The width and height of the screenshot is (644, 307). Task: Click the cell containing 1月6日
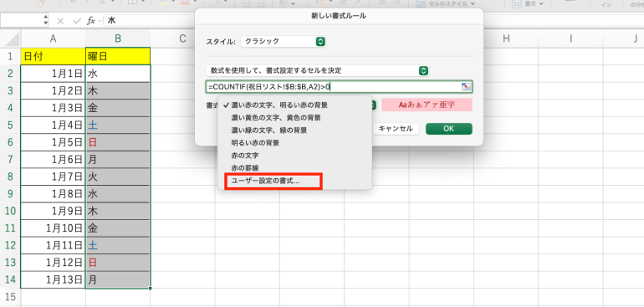coord(53,160)
